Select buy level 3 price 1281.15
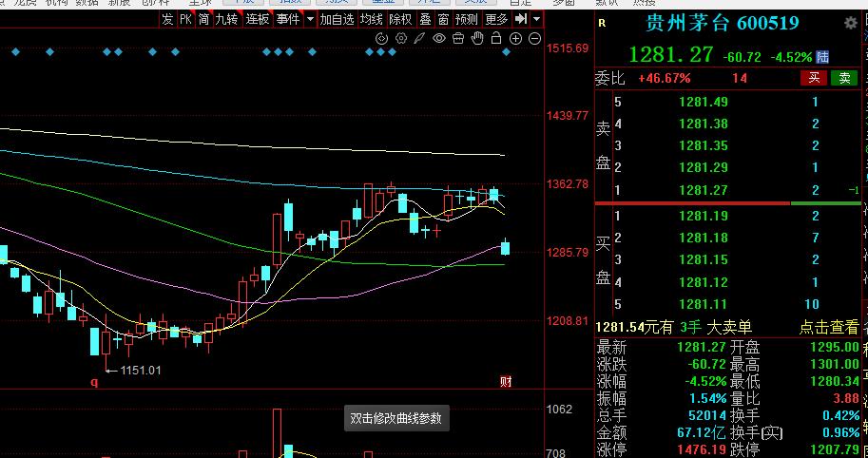The height and width of the screenshot is (458, 868). 704,260
